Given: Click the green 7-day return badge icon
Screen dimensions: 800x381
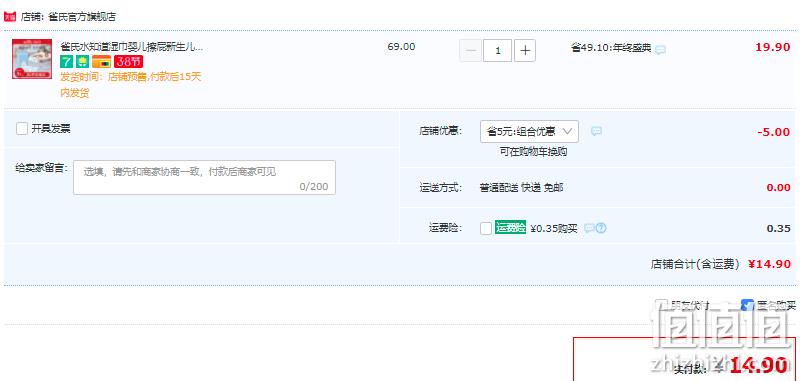Looking at the screenshot, I should 67,62.
